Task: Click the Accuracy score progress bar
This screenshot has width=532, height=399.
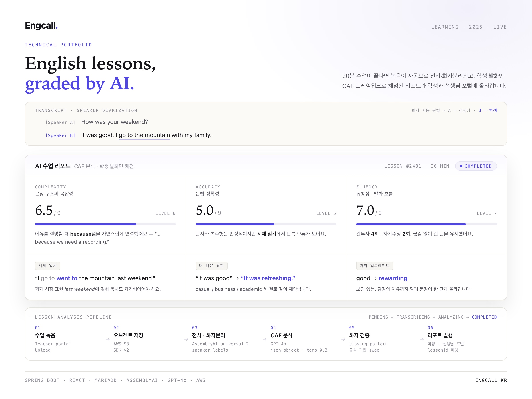Action: coord(266,224)
